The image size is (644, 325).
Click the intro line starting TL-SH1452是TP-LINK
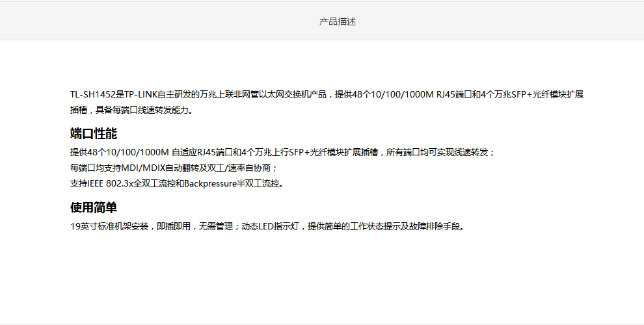327,95
